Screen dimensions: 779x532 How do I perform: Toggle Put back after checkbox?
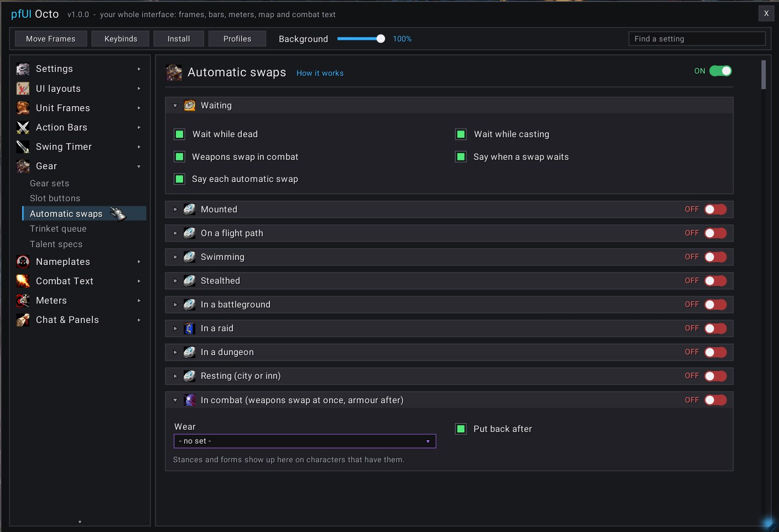click(461, 429)
